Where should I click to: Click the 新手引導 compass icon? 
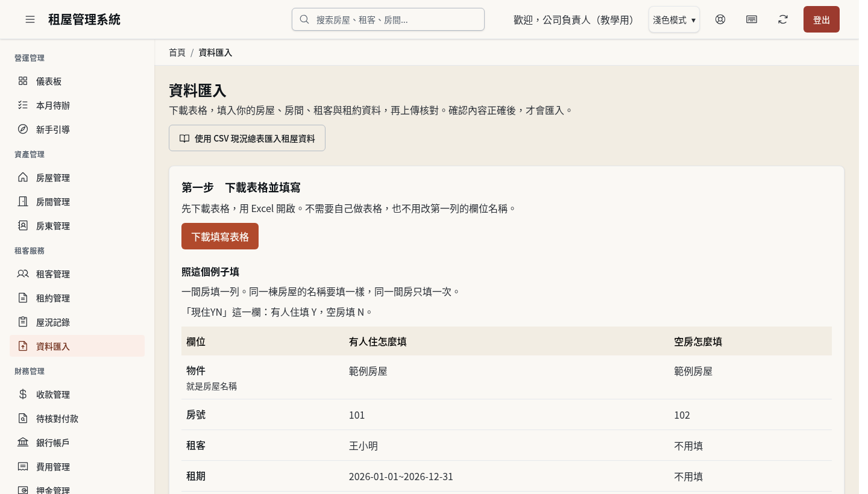pos(23,129)
